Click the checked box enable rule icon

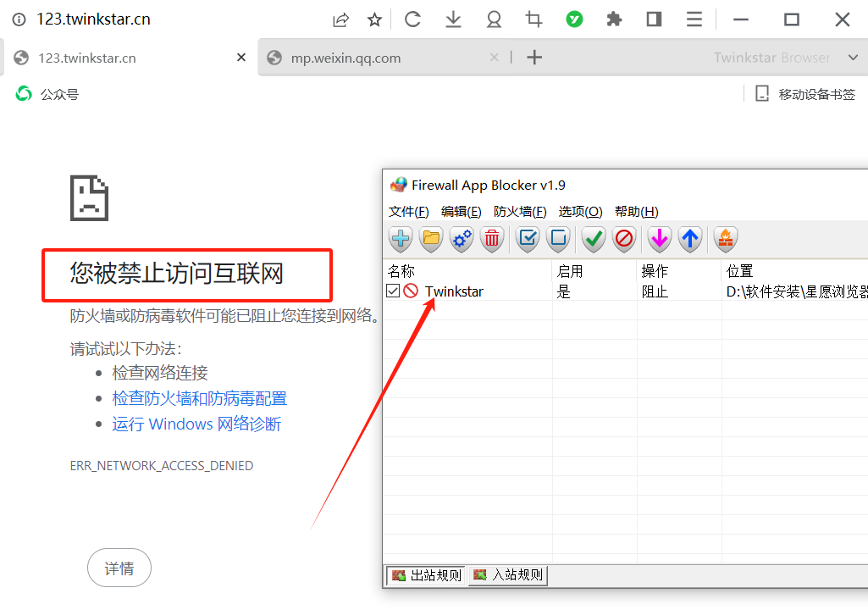point(528,239)
